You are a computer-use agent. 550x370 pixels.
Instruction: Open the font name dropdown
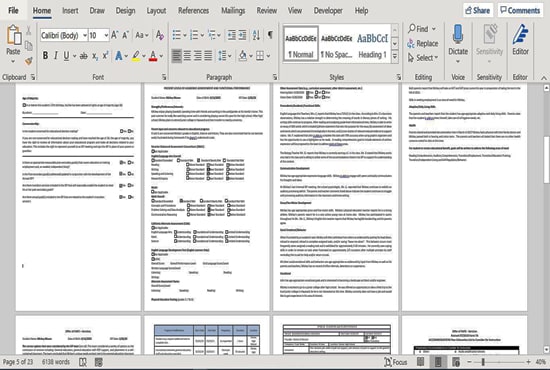(85, 35)
